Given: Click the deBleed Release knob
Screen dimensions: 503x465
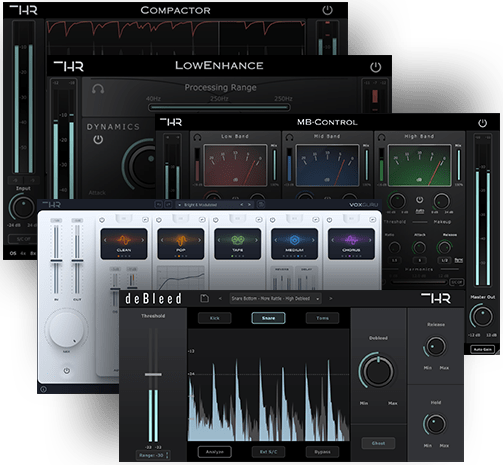Looking at the screenshot, I should tap(435, 346).
